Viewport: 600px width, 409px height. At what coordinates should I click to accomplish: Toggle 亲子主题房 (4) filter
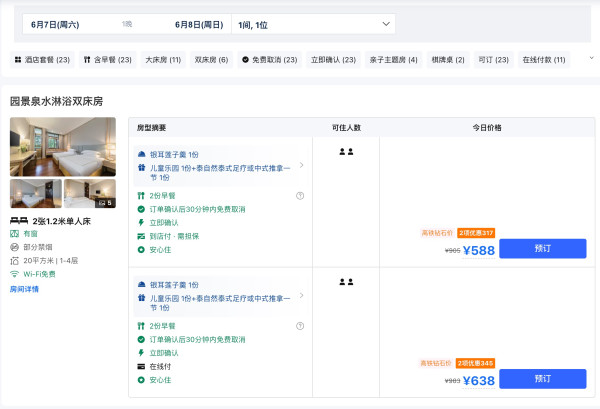click(393, 60)
